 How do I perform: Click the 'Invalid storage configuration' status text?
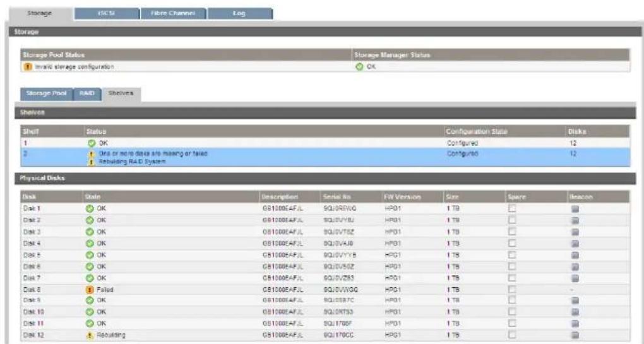75,66
